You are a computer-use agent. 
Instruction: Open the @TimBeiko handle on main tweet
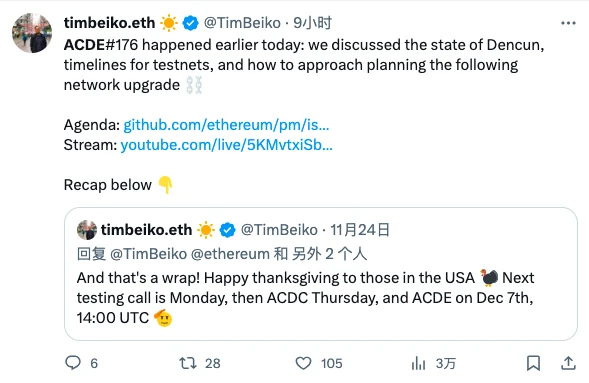point(242,23)
